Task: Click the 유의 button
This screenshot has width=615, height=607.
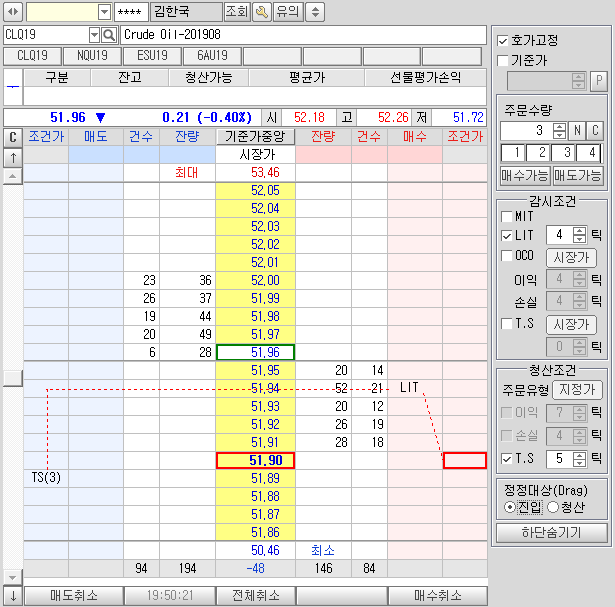Action: coord(287,12)
